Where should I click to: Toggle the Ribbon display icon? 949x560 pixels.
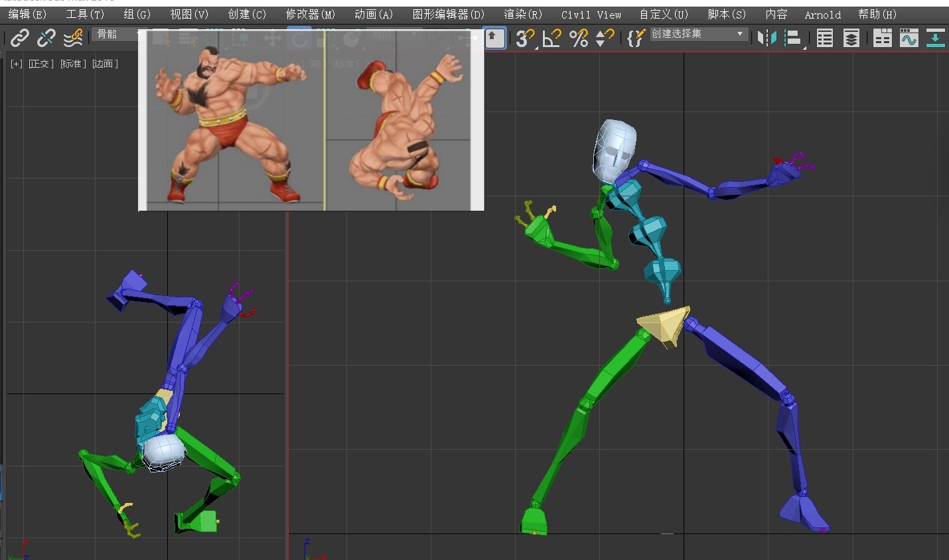(882, 38)
